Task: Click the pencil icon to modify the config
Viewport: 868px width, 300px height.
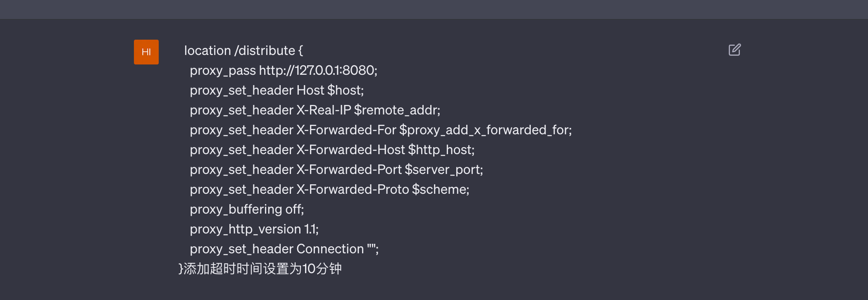Action: coord(734,50)
